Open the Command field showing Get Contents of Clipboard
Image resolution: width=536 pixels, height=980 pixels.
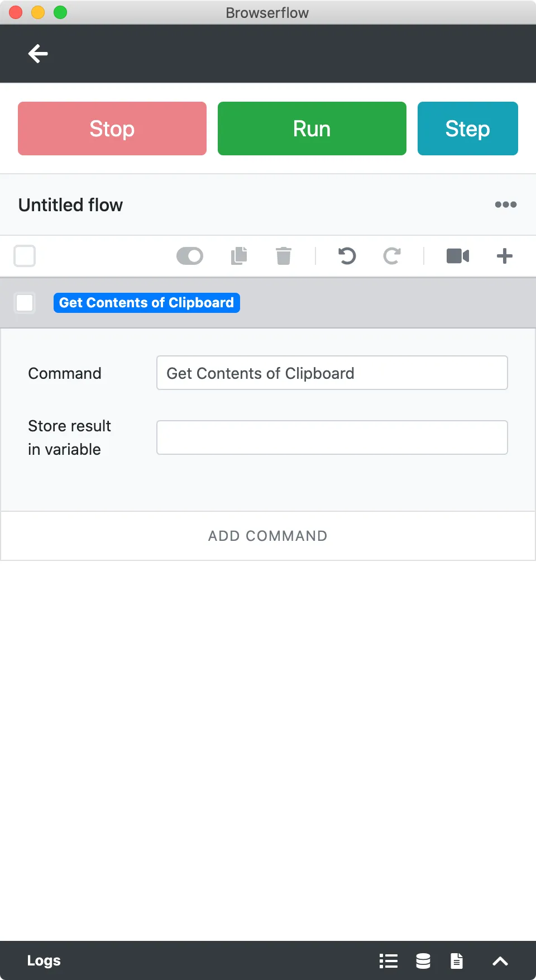[x=332, y=373]
